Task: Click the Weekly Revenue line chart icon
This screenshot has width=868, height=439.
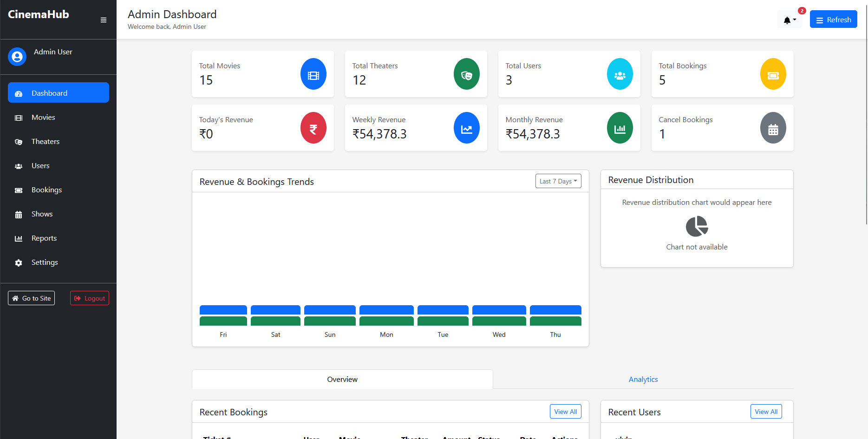Action: coord(467,128)
